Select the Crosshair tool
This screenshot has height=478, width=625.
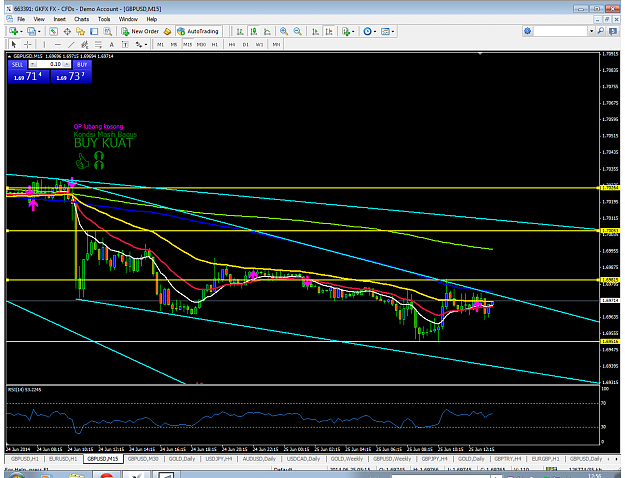(27, 44)
